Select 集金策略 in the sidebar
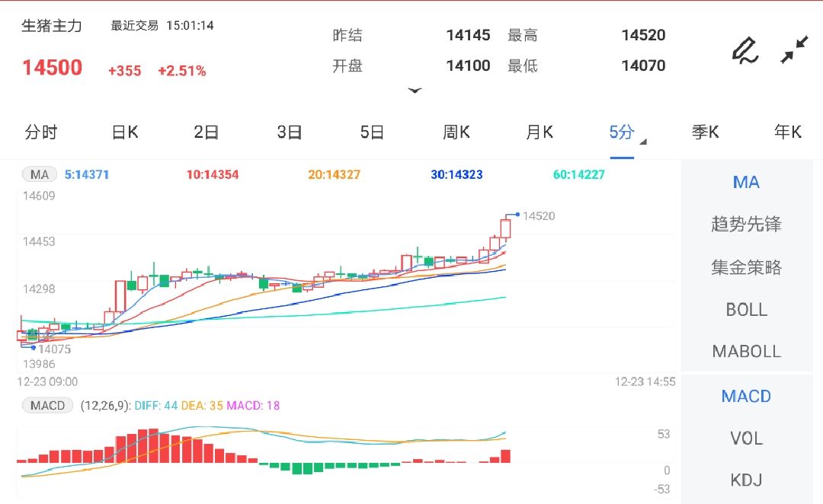This screenshot has height=504, width=823. 747,267
